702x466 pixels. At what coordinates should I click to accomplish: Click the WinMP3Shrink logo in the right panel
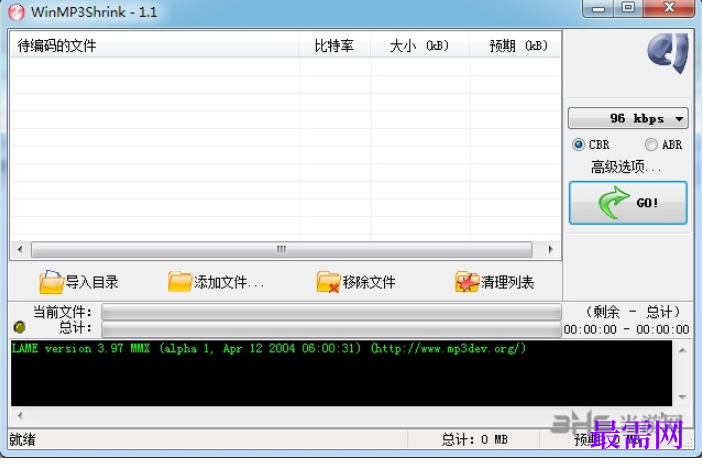pos(668,53)
